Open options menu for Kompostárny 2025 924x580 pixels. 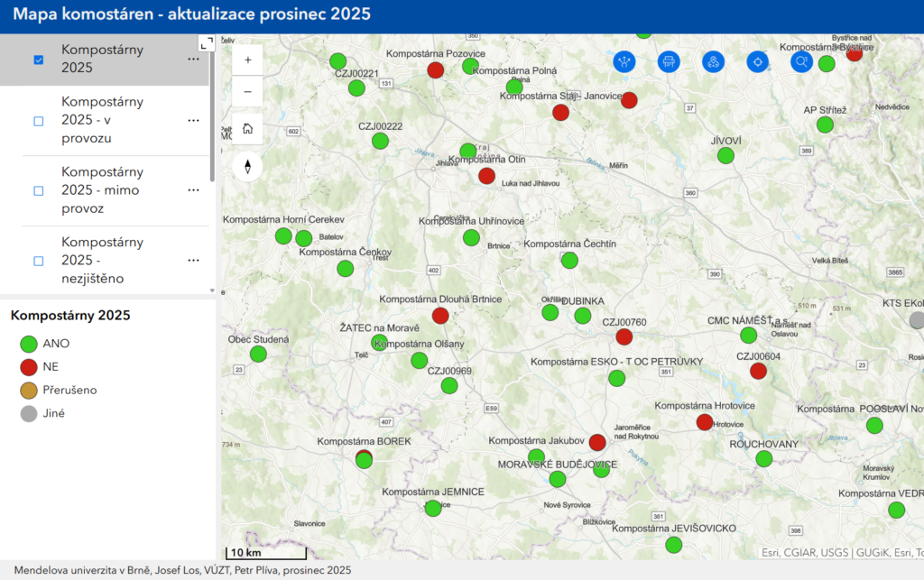point(193,59)
